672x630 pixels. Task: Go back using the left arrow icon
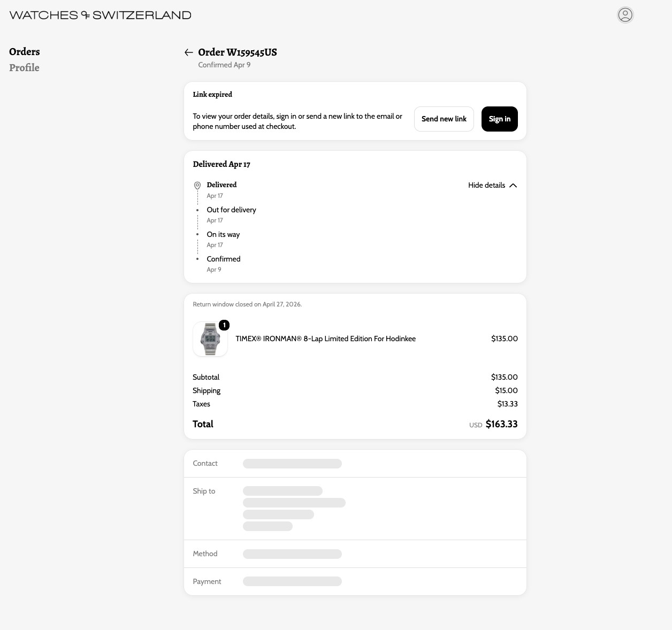188,52
